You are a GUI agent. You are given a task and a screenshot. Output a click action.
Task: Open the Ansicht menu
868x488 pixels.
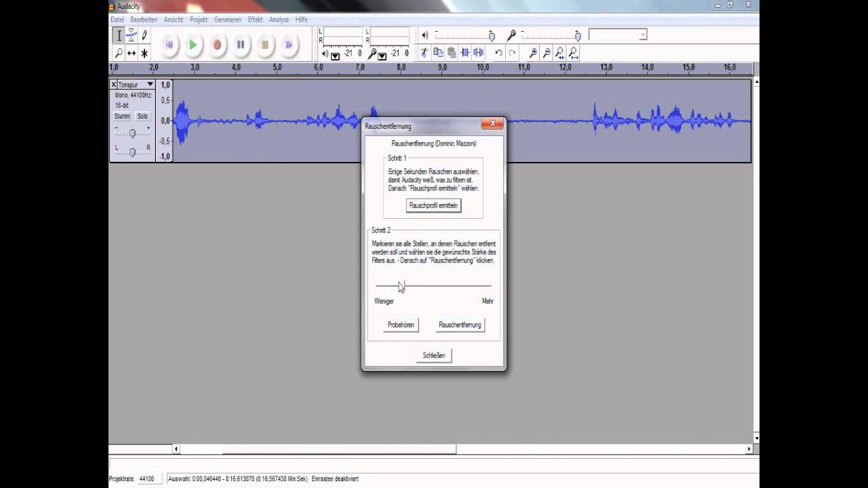pos(174,20)
